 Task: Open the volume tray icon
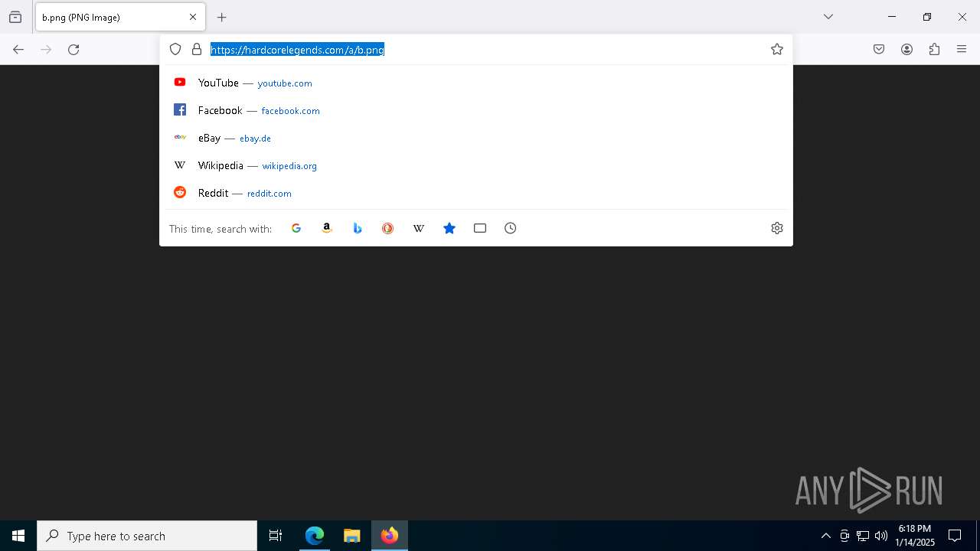[881, 536]
